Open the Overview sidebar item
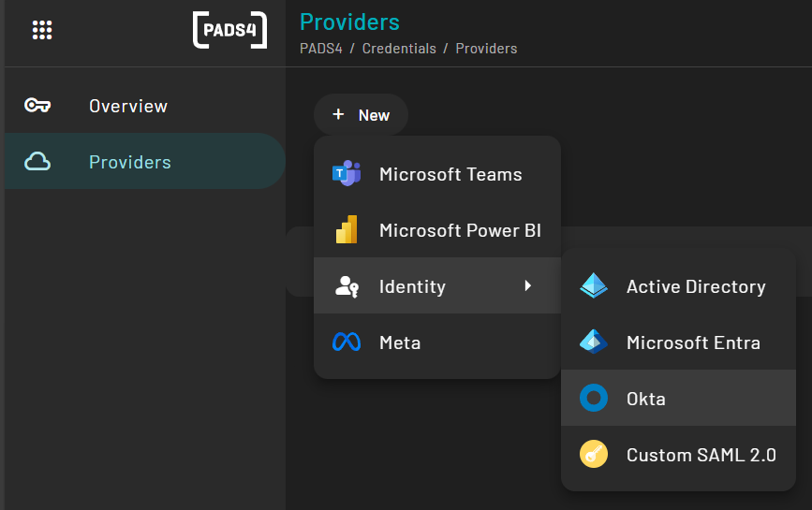The height and width of the screenshot is (510, 812). pos(145,106)
